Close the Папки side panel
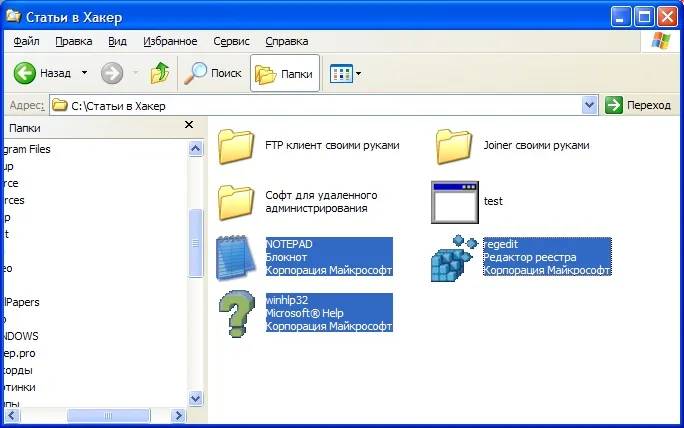 pos(189,125)
